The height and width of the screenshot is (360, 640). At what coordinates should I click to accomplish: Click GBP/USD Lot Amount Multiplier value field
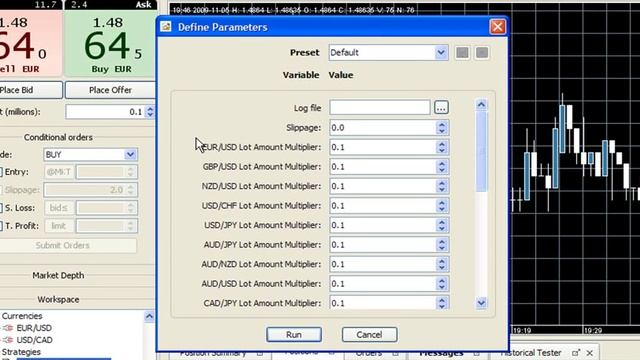tap(382, 167)
